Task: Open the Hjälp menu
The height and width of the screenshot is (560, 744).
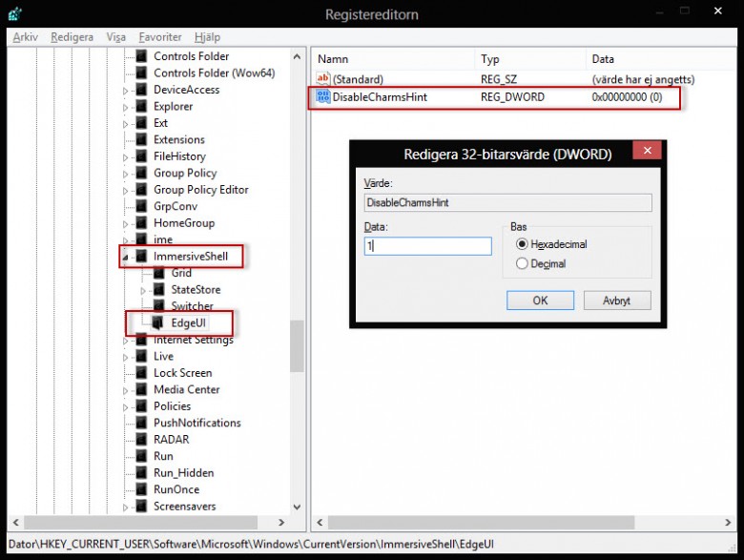Action: [x=207, y=37]
